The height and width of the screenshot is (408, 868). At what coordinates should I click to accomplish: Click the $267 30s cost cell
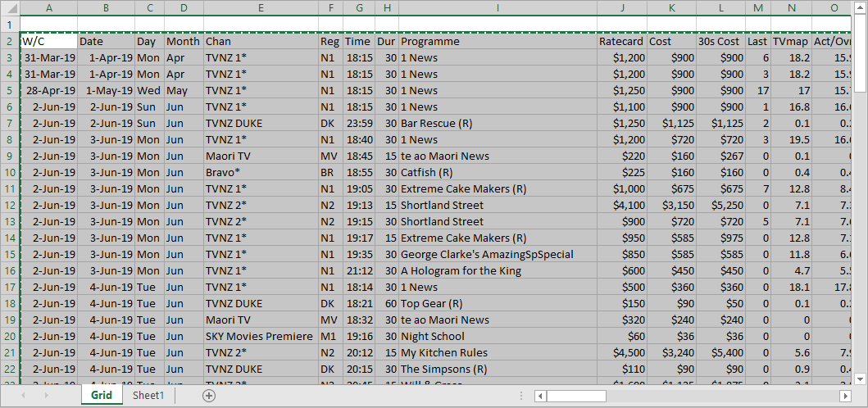point(720,156)
